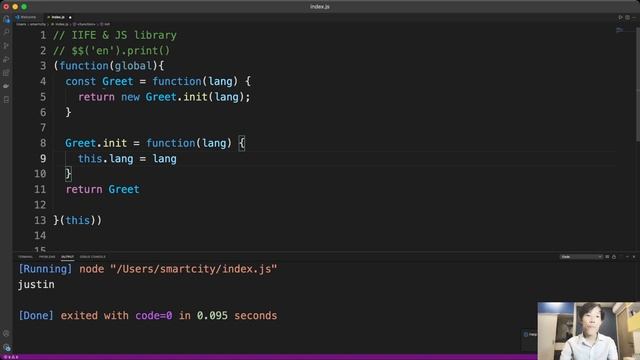Switch to the Debug Console tab
Viewport: 640px width, 360px height.
[x=93, y=257]
